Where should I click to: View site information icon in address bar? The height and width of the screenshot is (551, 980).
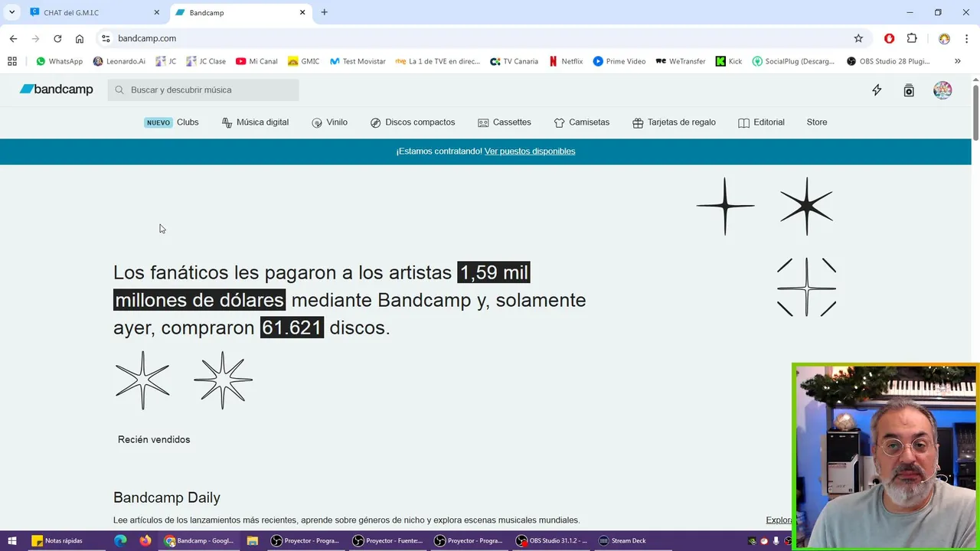106,38
